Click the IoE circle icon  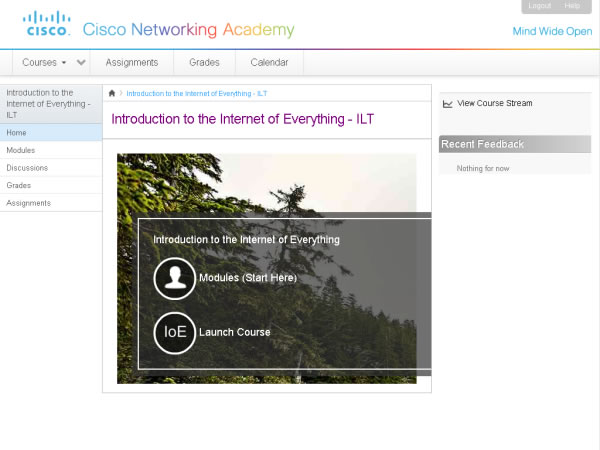coord(175,332)
